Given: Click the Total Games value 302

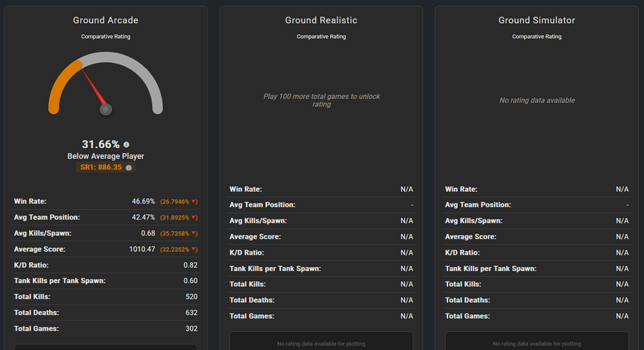Looking at the screenshot, I should (191, 329).
